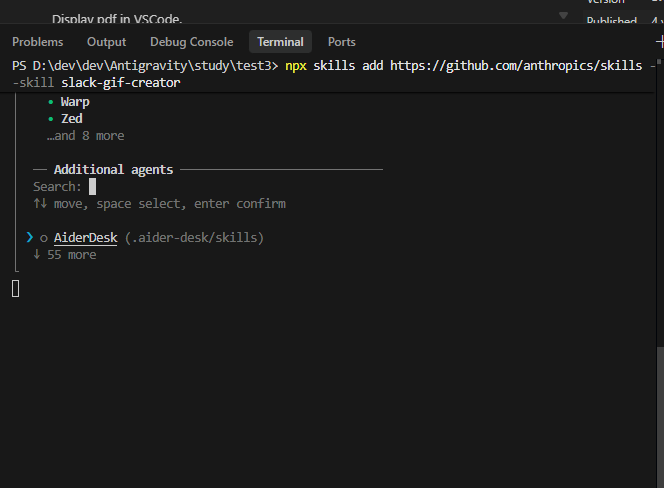Click the dropdown triangle above the panel
Viewport: 664px width, 488px height.
563,16
